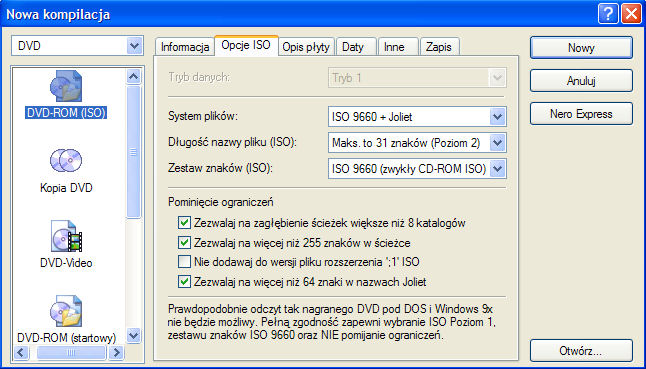Select the DVD-Video compilation icon
This screenshot has height=369, width=646.
point(66,236)
